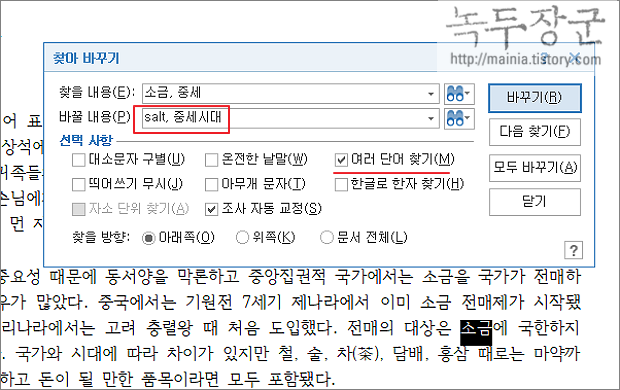This screenshot has width=620, height=390.
Task: Uncheck 조사 자동 교정(S)
Action: [x=212, y=209]
